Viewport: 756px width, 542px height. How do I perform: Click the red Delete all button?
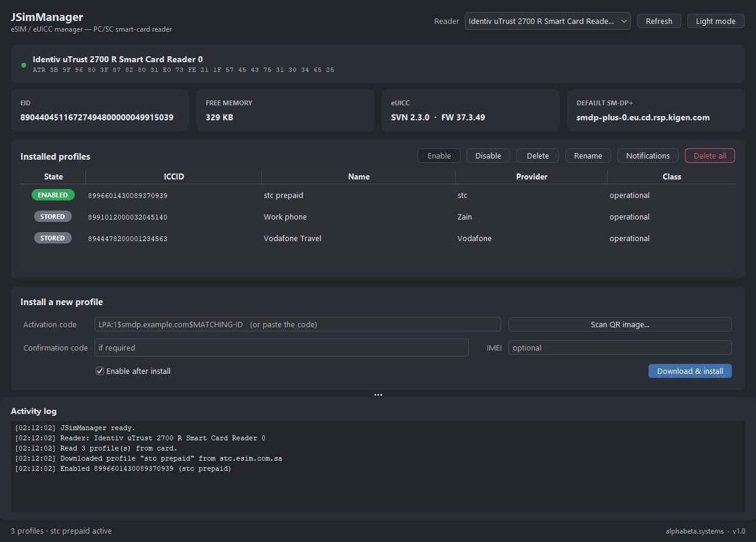tap(709, 156)
